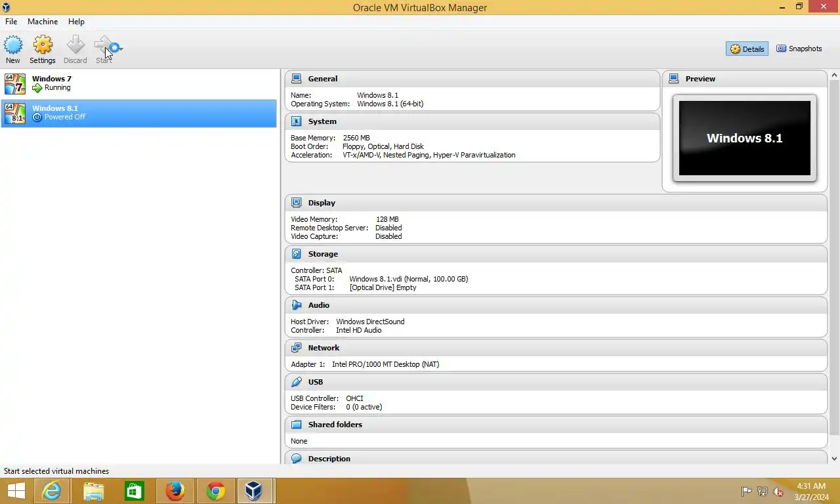This screenshot has width=840, height=504.
Task: Click the taskbar clock showing 4:31 AM
Action: pyautogui.click(x=811, y=492)
